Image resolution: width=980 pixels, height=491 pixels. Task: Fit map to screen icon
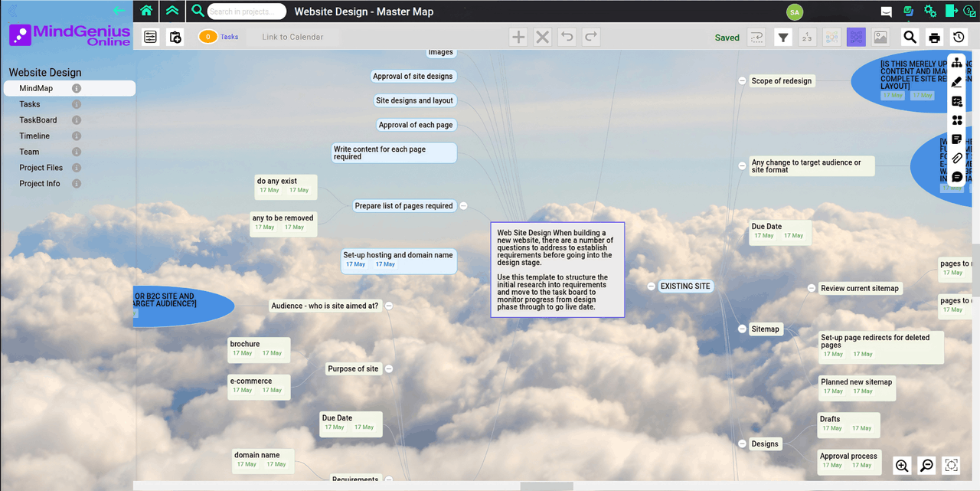[x=951, y=465]
